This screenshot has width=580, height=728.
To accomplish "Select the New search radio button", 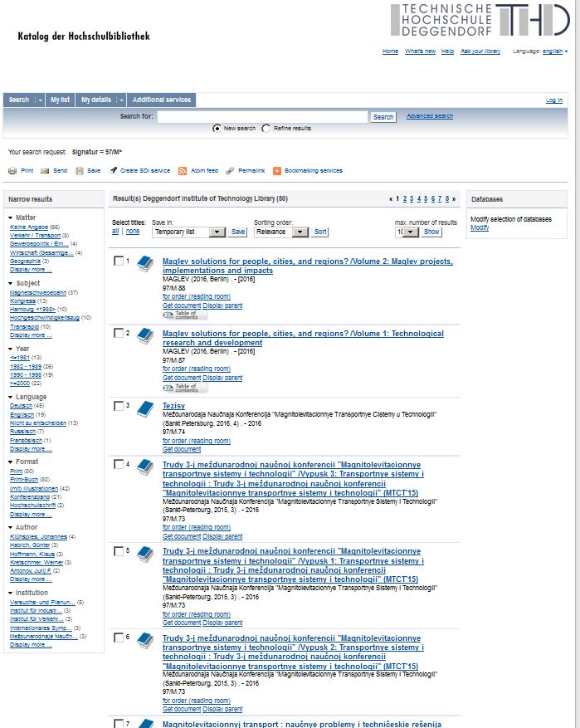I will pyautogui.click(x=217, y=128).
